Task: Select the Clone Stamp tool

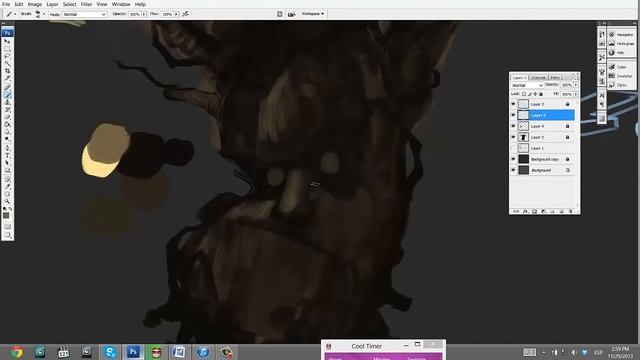Action: pos(7,102)
